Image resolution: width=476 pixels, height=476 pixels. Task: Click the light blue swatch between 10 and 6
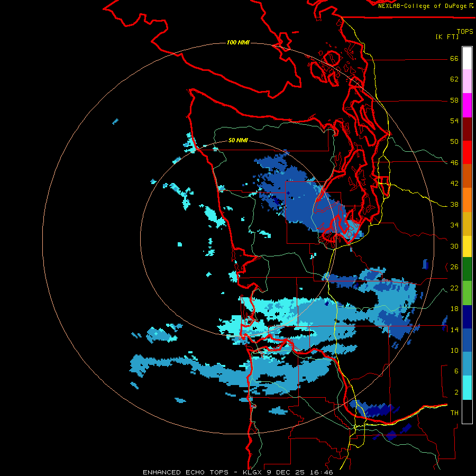[467, 364]
